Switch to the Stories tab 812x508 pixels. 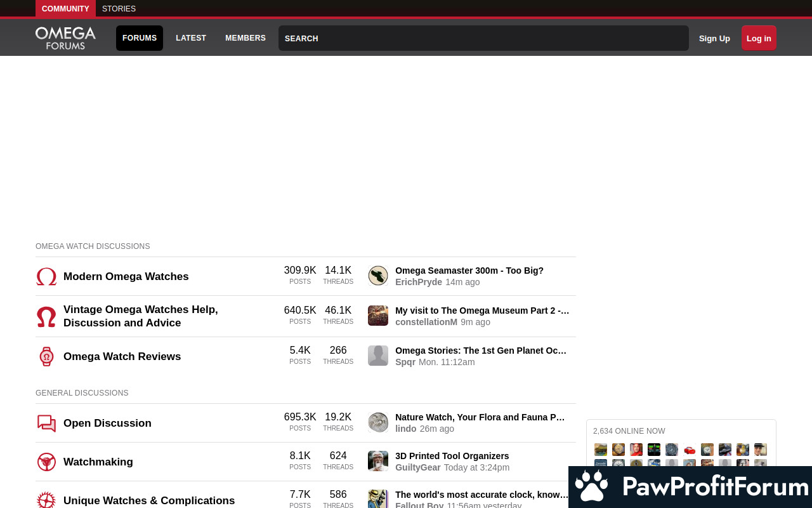pyautogui.click(x=119, y=9)
